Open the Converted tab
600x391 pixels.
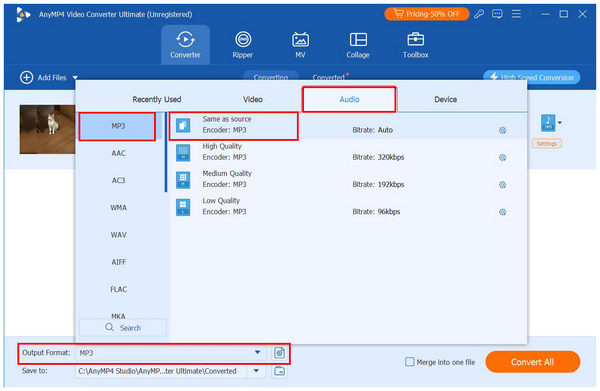tap(328, 77)
